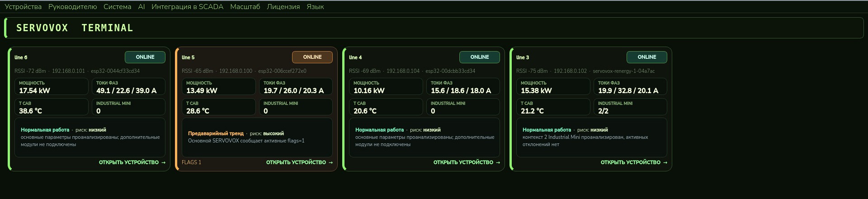The width and height of the screenshot is (868, 199).
Task: Click the ONLINE badge on line 6
Action: 145,57
